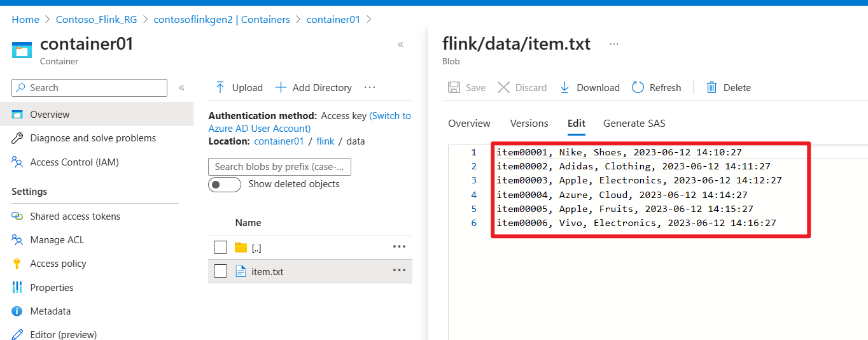Click the Delete trash can icon
The width and height of the screenshot is (868, 340).
pyautogui.click(x=712, y=88)
